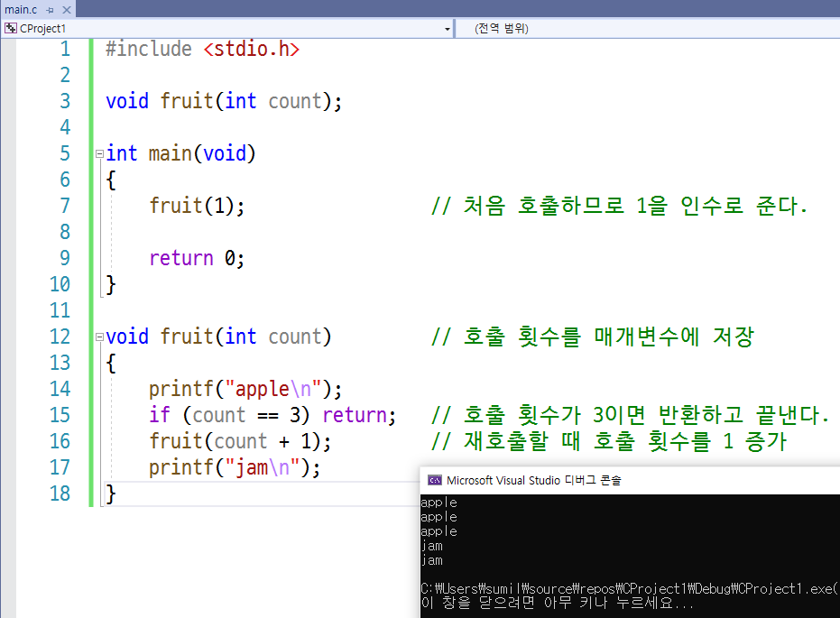This screenshot has height=618, width=840.
Task: Select the main.c editor tab
Action: (21, 9)
